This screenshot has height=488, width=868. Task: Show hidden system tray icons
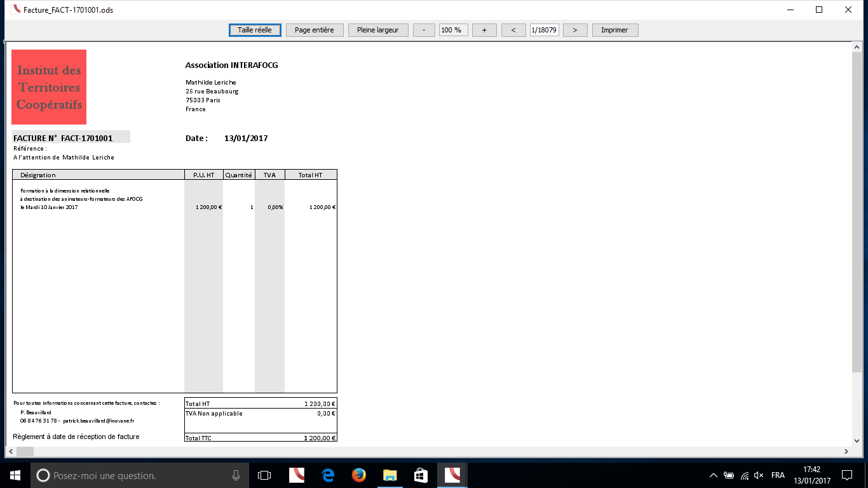(713, 475)
